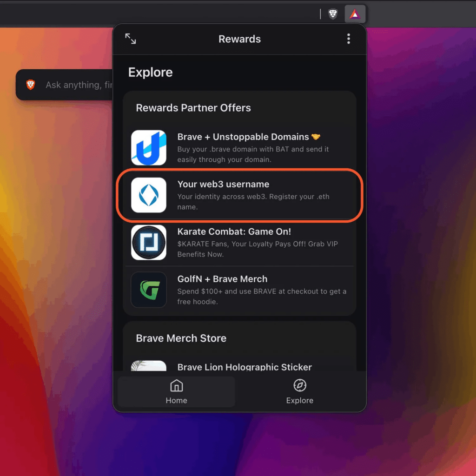Click the Rewards panel title
The height and width of the screenshot is (476, 476).
point(239,39)
